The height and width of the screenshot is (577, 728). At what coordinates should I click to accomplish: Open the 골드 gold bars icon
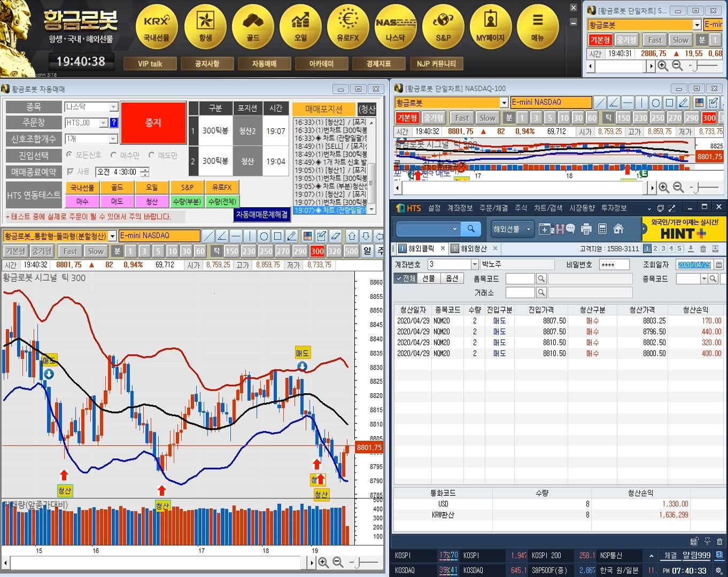pos(253,27)
